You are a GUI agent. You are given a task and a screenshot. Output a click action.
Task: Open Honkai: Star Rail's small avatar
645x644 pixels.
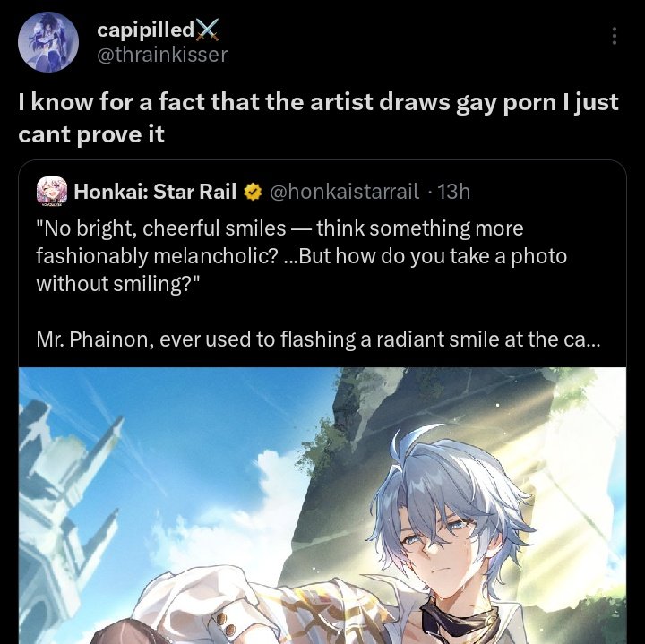[x=52, y=191]
